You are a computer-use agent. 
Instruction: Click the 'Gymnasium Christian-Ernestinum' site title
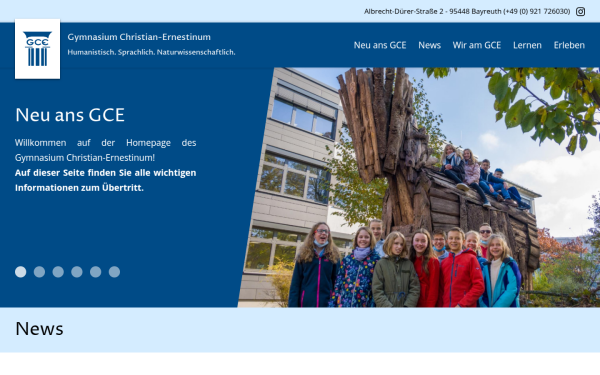click(x=139, y=37)
